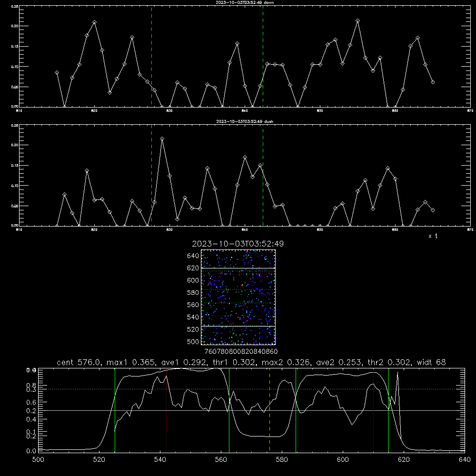Viewport: 476px width, 476px height.
Task: Click the image's x-axis label string 760780800820840860
Action: pos(241,352)
